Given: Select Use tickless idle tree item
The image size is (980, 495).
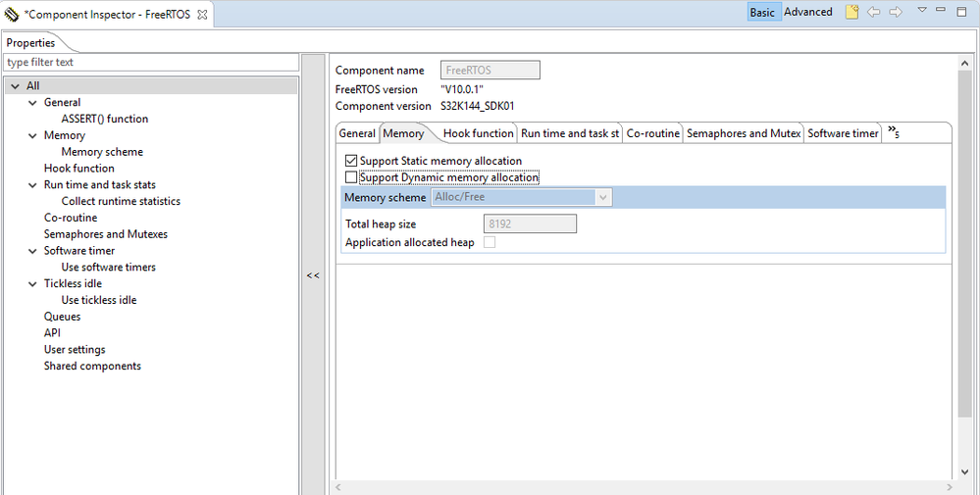Looking at the screenshot, I should click(99, 300).
